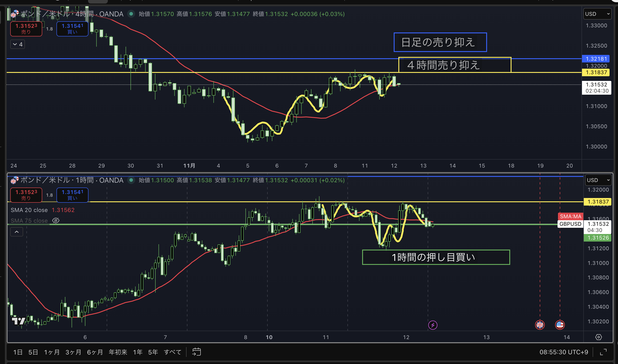618x364 pixels.
Task: Select the 年初来 time range
Action: (x=118, y=352)
